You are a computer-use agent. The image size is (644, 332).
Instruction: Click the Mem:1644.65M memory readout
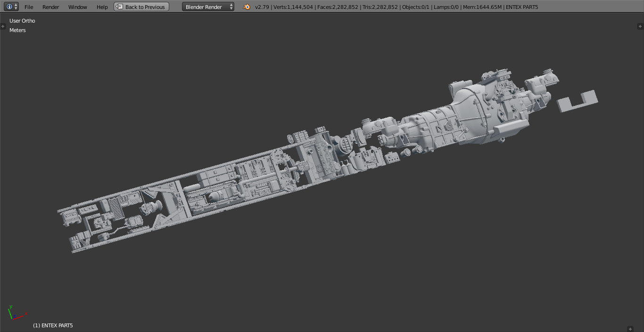[482, 7]
